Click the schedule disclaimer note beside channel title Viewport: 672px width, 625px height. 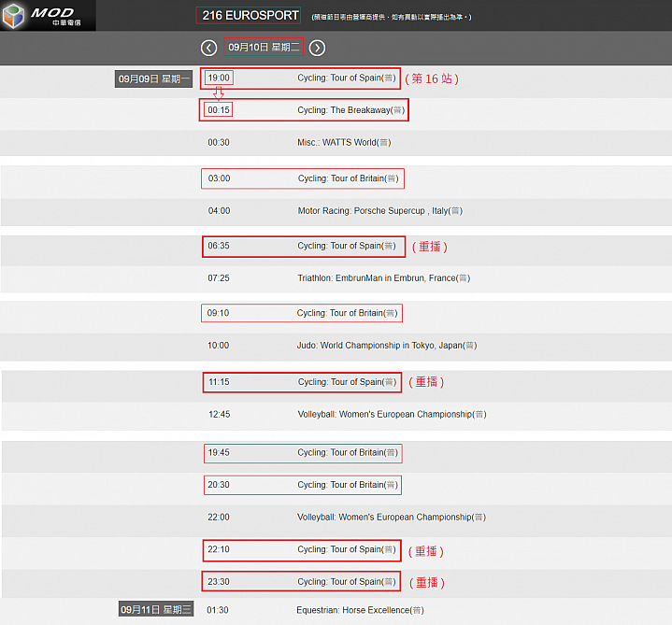(x=392, y=17)
